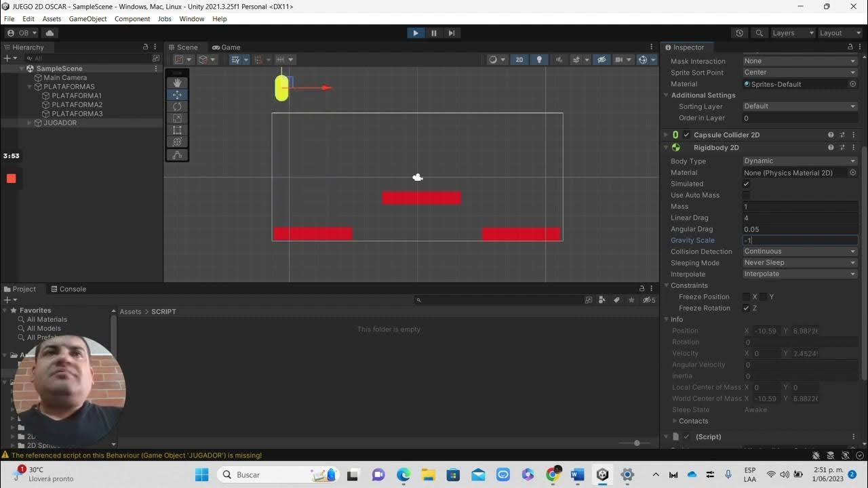Image resolution: width=868 pixels, height=488 pixels.
Task: Open Sorting Layer Default dropdown
Action: coord(800,106)
